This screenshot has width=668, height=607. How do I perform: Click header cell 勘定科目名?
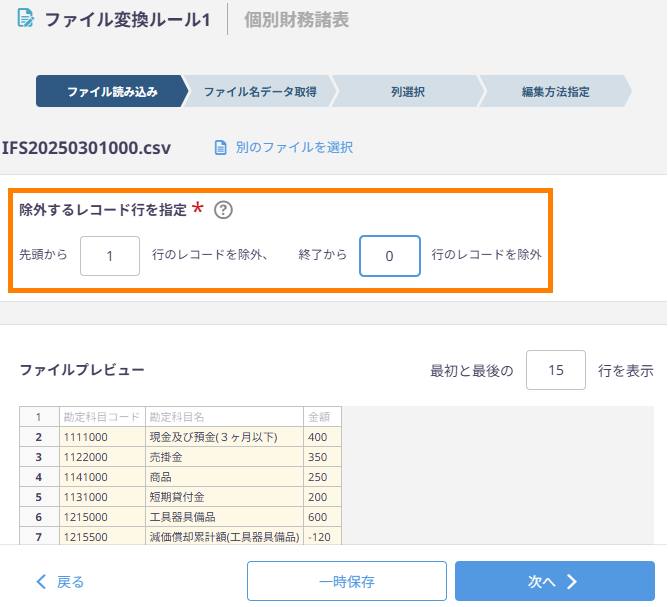[x=224, y=417]
